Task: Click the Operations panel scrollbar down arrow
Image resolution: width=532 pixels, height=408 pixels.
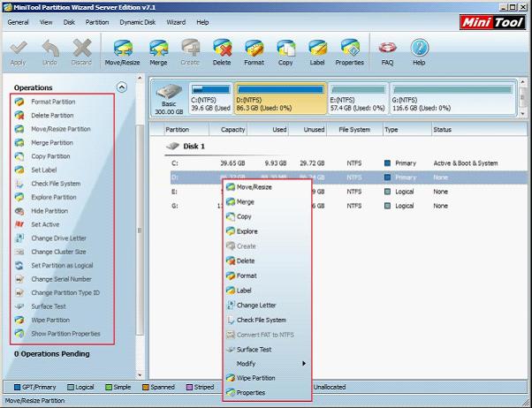Action: pyautogui.click(x=140, y=375)
